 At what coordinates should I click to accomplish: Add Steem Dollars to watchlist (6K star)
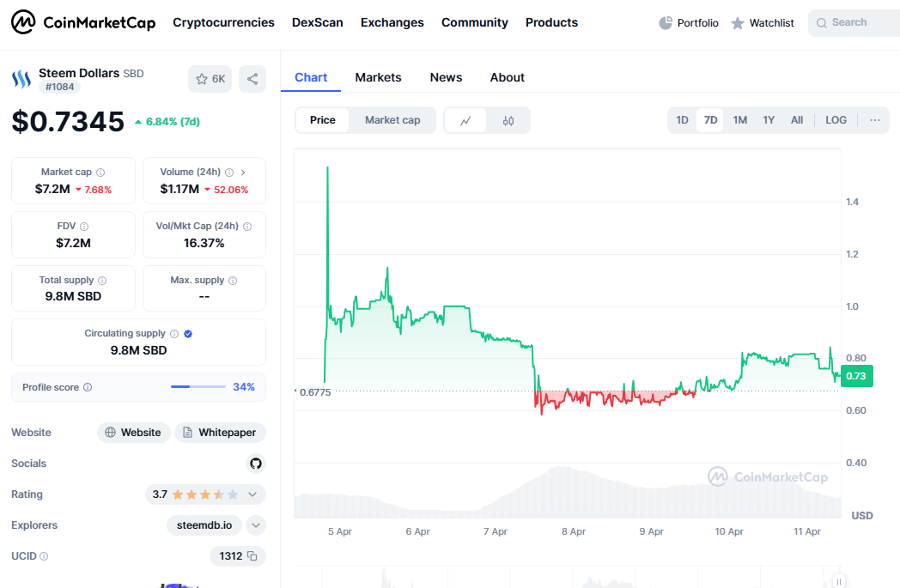coord(210,79)
